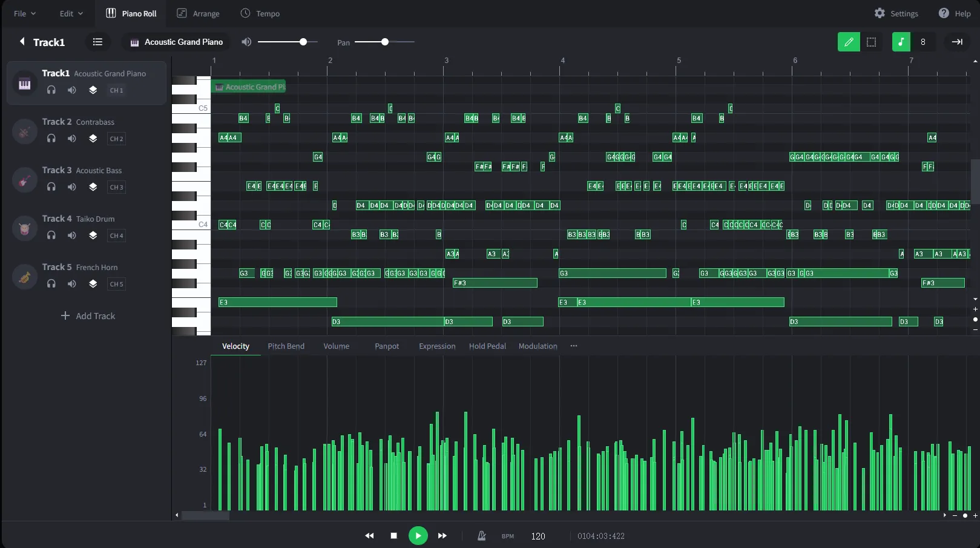Select Track 3 Acoustic Bass icon
The height and width of the screenshot is (548, 980).
click(25, 180)
